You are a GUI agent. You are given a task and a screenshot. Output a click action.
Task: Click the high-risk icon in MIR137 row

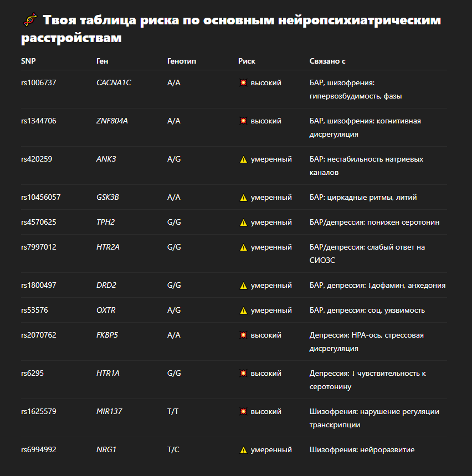point(243,412)
